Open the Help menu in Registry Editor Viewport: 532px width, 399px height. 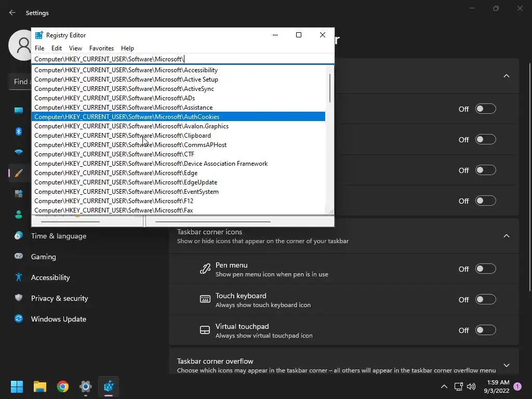click(x=127, y=48)
